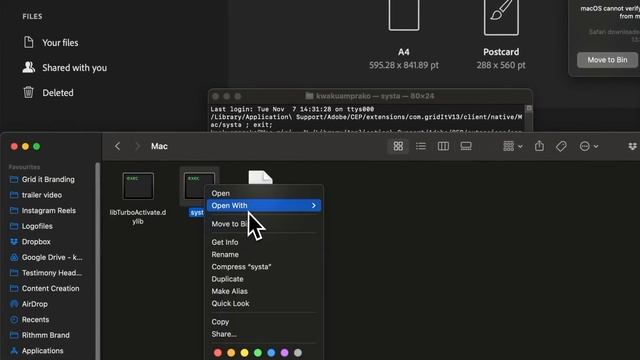Open Recents in Finder sidebar
The height and width of the screenshot is (360, 640).
(35, 320)
